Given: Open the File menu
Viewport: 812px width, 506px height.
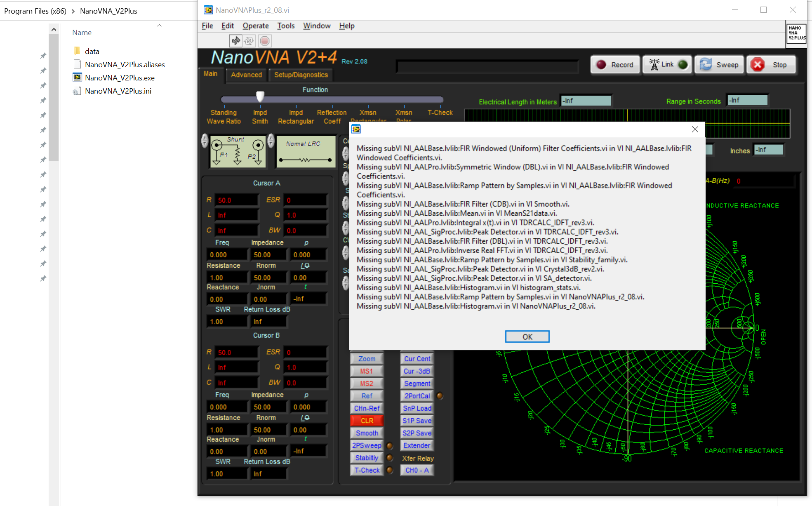Looking at the screenshot, I should point(207,26).
